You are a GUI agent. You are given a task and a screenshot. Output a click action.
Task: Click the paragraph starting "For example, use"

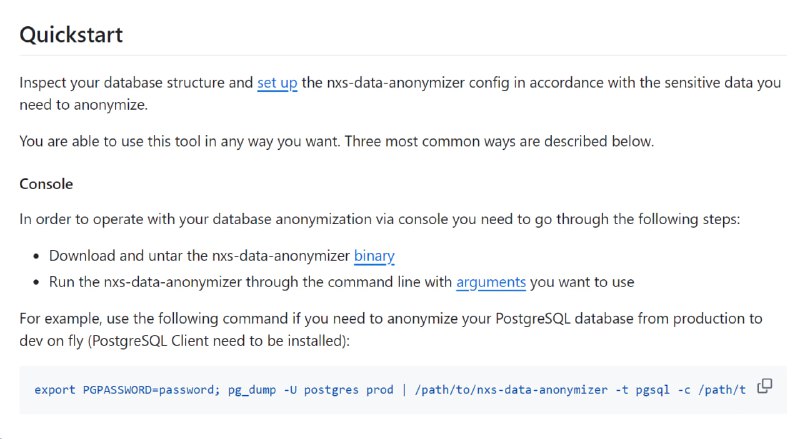click(391, 330)
